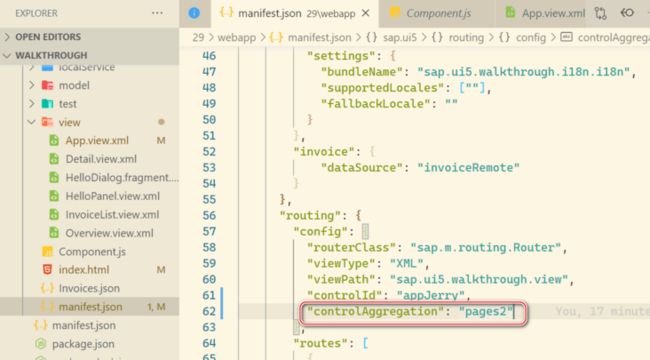Open HelloPanel.view.xml file
The height and width of the screenshot is (360, 650).
[112, 196]
